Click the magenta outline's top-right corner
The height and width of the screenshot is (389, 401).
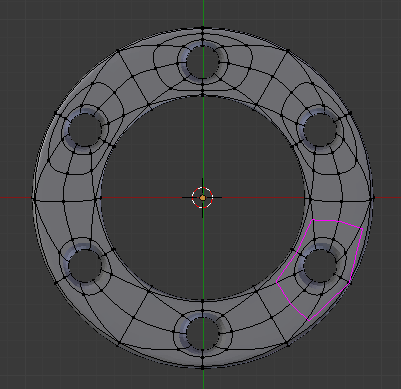click(x=362, y=228)
